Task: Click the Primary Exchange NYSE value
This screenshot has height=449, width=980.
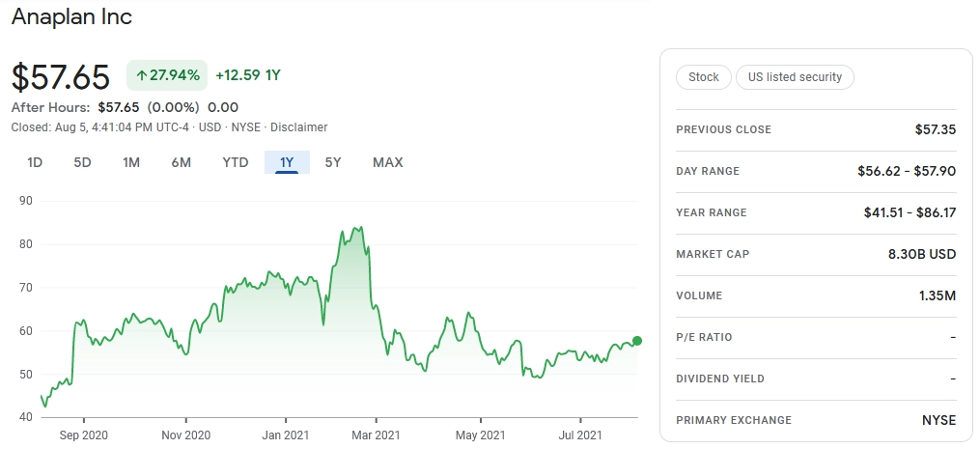Action: pos(938,420)
